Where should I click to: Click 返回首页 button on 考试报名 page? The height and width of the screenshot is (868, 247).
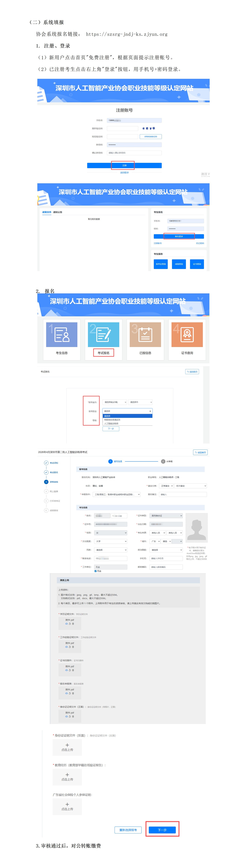[x=192, y=372]
